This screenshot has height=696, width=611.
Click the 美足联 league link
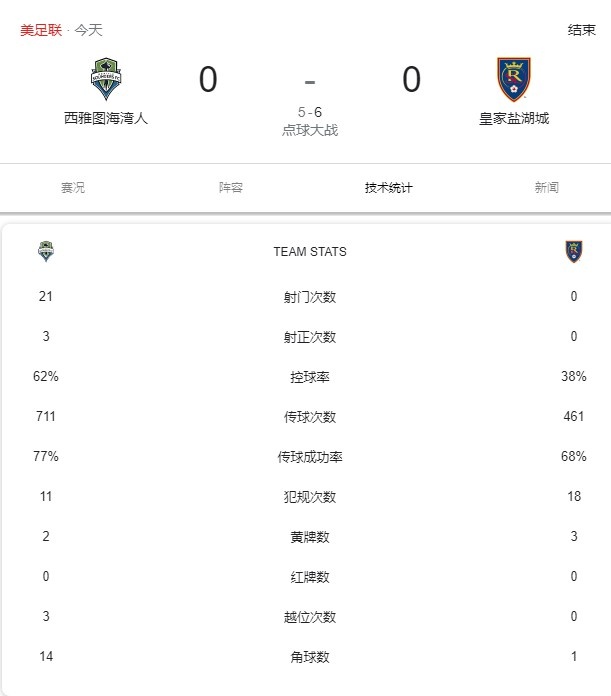41,30
